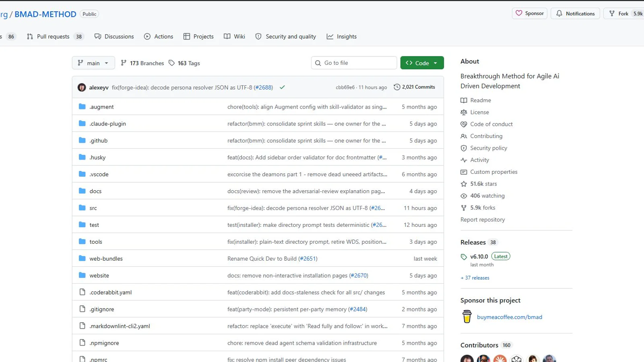
Task: Open the Wiki tab
Action: 234,37
